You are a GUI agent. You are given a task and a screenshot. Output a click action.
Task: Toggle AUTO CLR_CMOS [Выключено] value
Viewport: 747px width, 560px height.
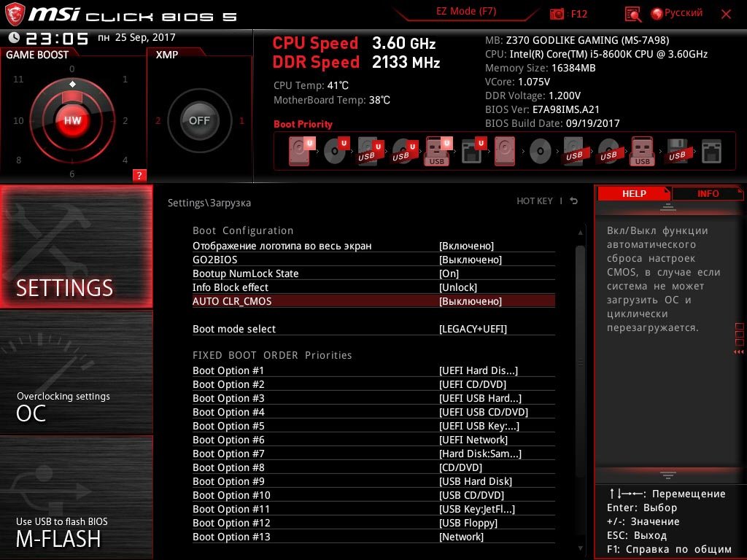click(471, 301)
